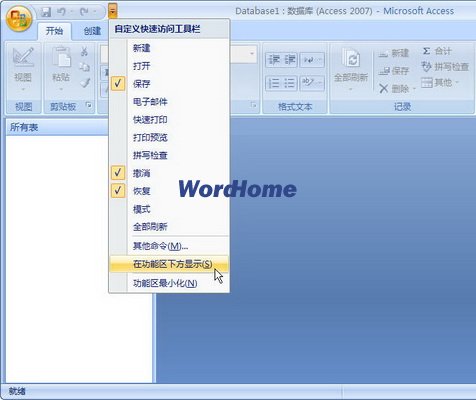Image resolution: width=476 pixels, height=400 pixels.
Task: Open the dropdown under the 粘贴 button
Action: coord(61,89)
